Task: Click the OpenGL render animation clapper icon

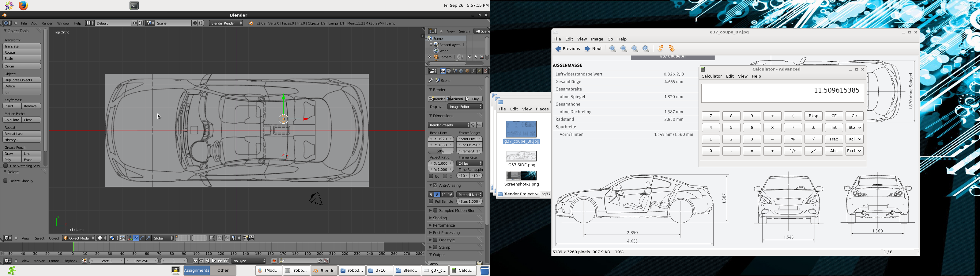Action: (x=252, y=238)
